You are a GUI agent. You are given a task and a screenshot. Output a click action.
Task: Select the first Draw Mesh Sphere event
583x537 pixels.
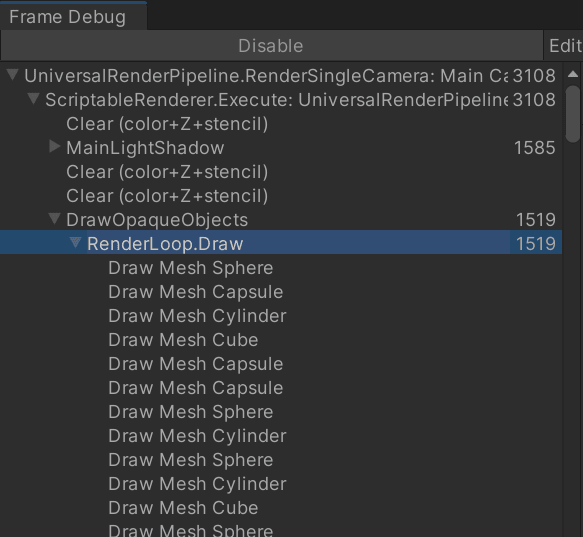281,268
